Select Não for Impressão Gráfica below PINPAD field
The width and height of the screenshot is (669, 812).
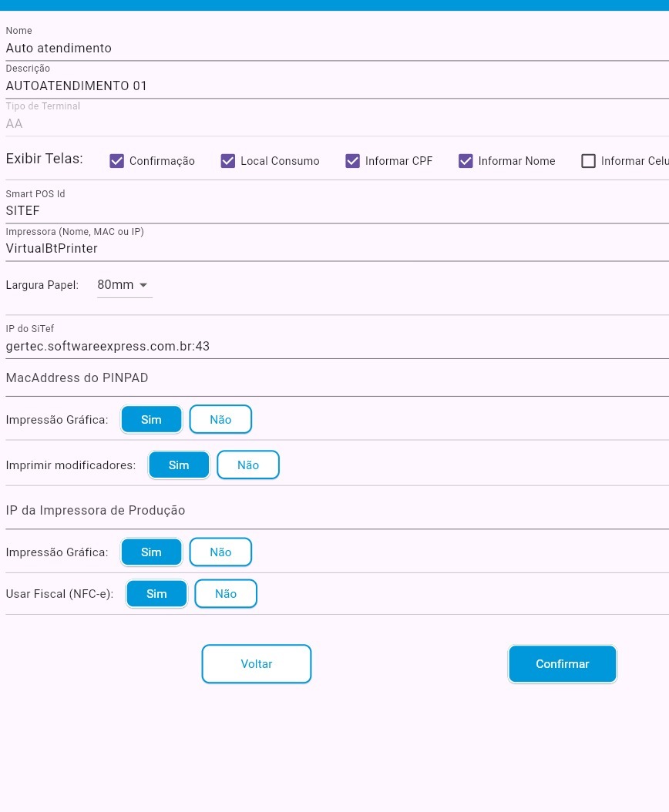[220, 420]
